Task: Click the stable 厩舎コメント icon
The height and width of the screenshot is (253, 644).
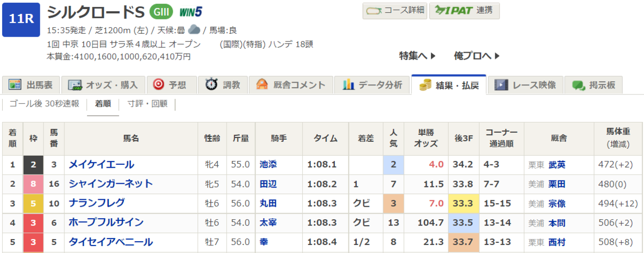Action: point(262,85)
